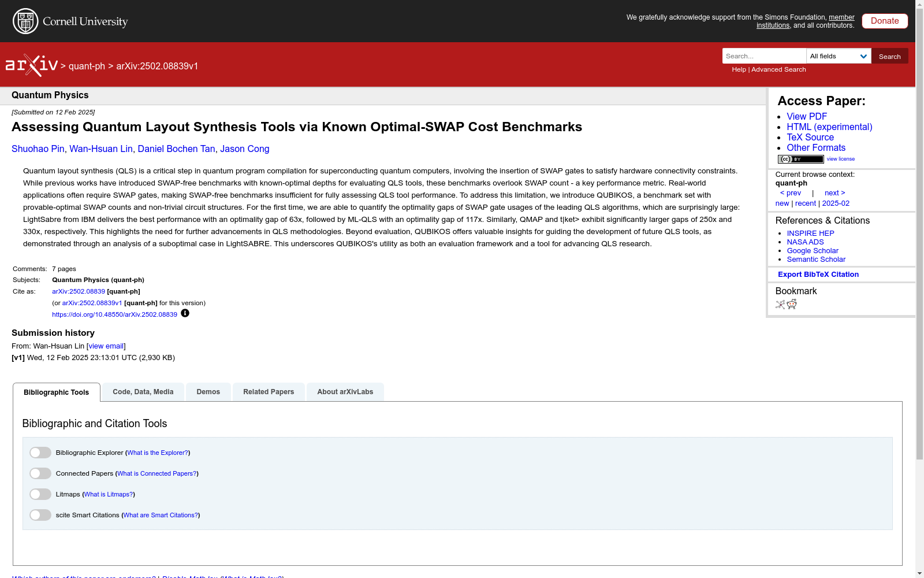Image resolution: width=924 pixels, height=578 pixels.
Task: Open What are Smart Citations? link
Action: point(161,515)
